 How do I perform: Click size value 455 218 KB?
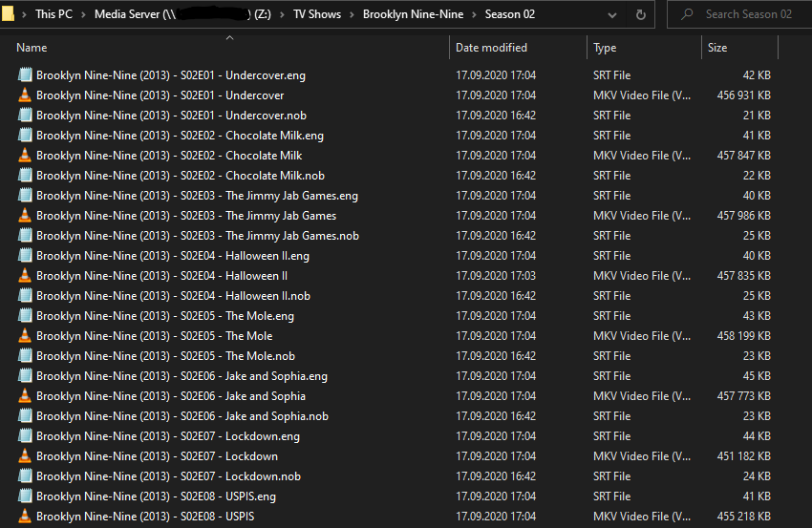743,517
